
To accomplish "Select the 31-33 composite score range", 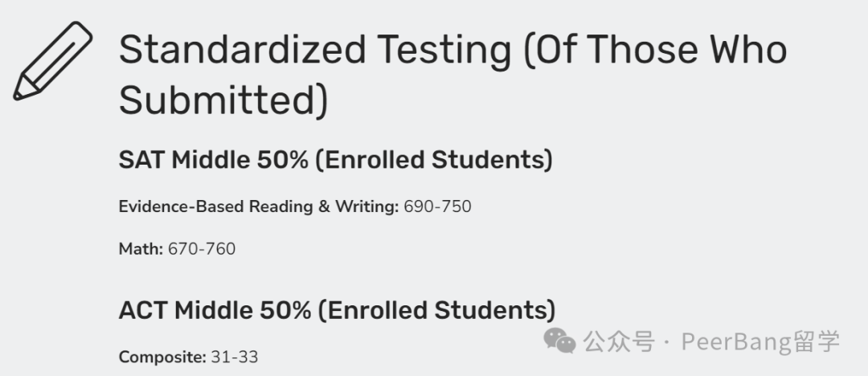I will click(x=235, y=358).
